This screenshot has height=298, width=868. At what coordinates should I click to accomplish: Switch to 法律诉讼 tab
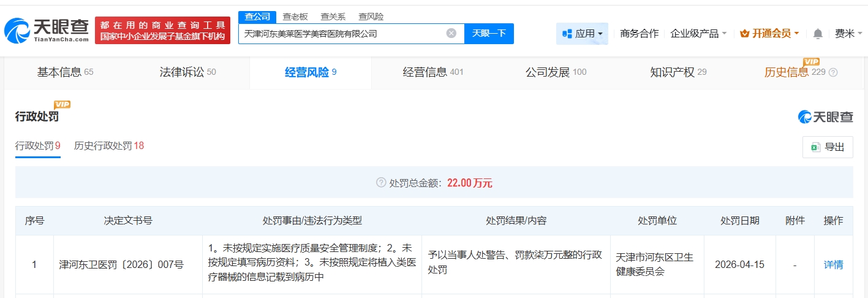coord(188,72)
